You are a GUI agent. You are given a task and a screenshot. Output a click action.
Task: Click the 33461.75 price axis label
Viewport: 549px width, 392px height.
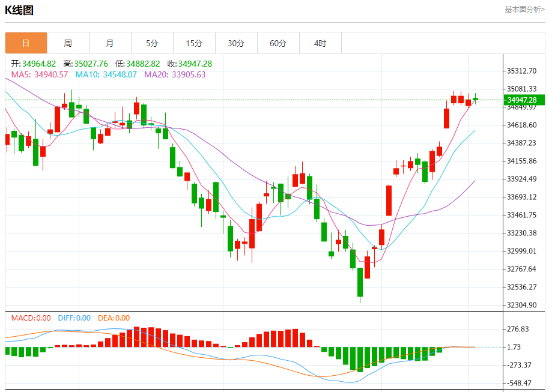point(522,215)
